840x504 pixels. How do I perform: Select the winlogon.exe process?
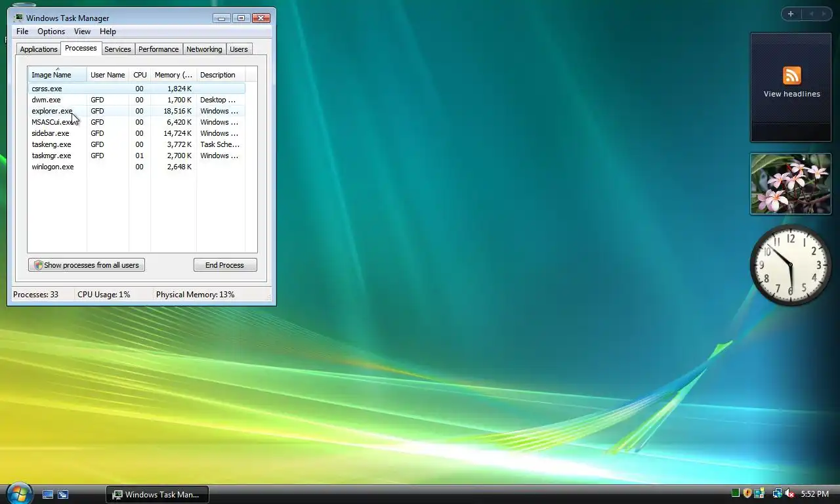pyautogui.click(x=136, y=167)
